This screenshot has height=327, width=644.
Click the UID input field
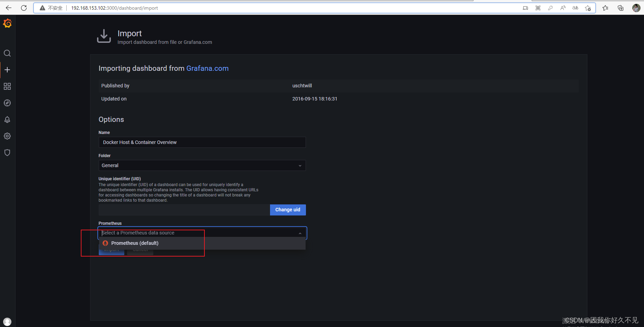[184, 210]
